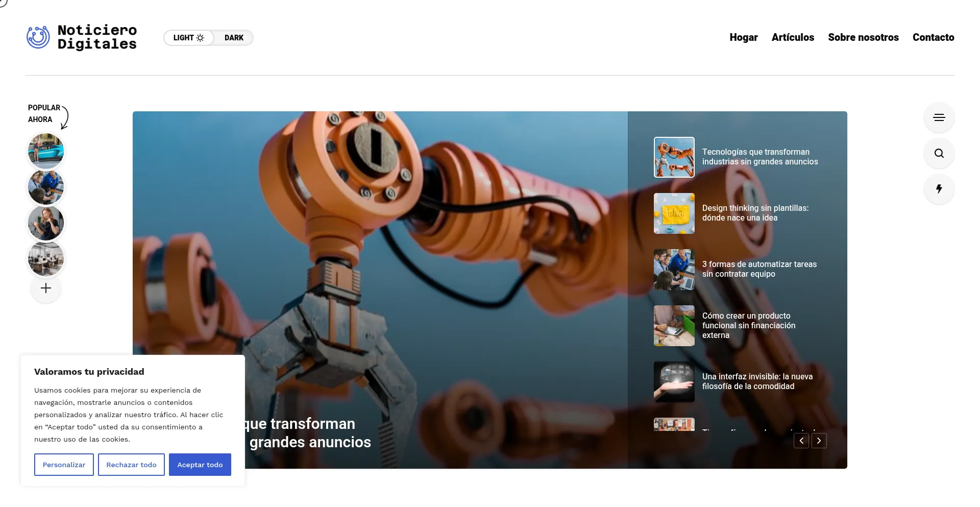Click the hand hologram thumbnail
The image size is (980, 507).
tap(674, 382)
